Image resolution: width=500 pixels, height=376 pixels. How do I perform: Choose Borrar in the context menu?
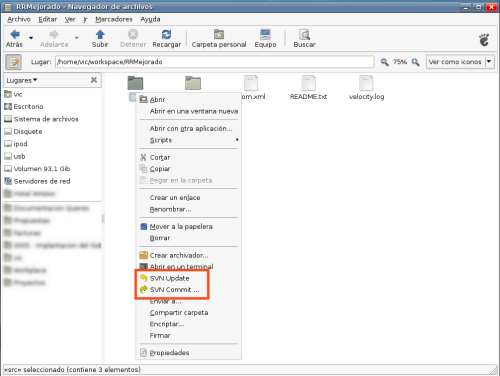(x=189, y=238)
